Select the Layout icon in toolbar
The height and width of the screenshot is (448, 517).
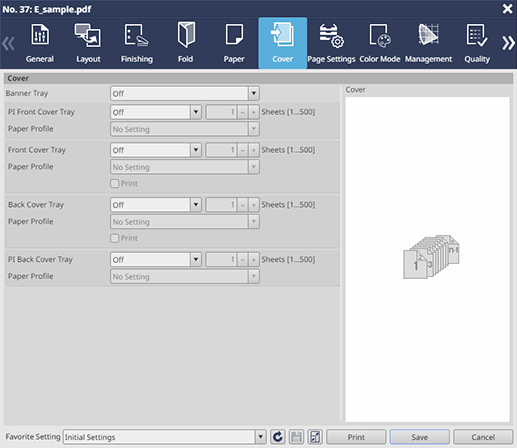[x=88, y=35]
